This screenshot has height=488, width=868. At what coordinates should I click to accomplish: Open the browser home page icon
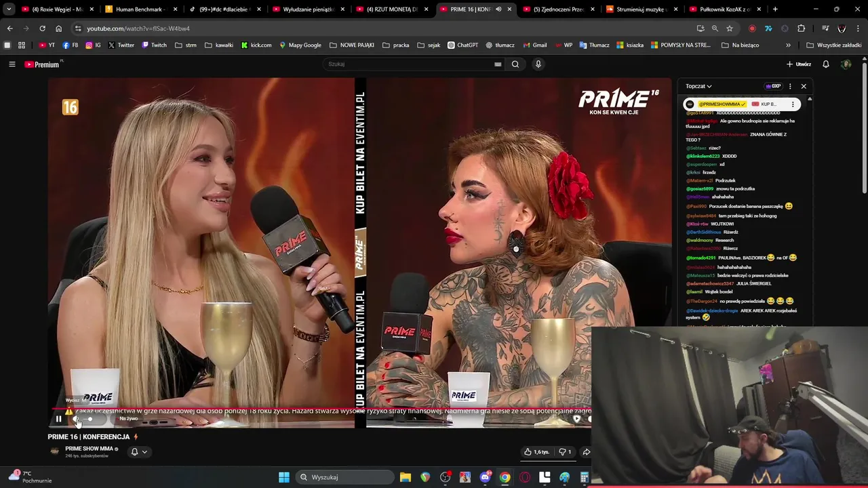click(58, 28)
